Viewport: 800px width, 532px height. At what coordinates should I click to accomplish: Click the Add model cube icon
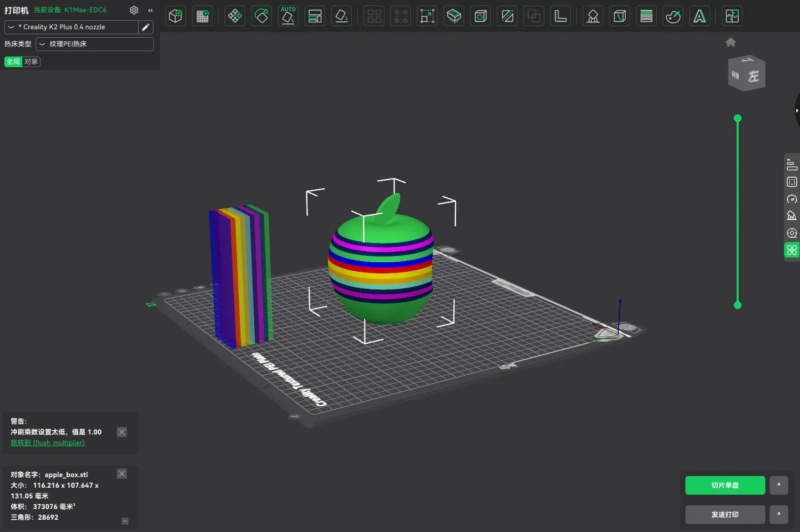pos(175,16)
